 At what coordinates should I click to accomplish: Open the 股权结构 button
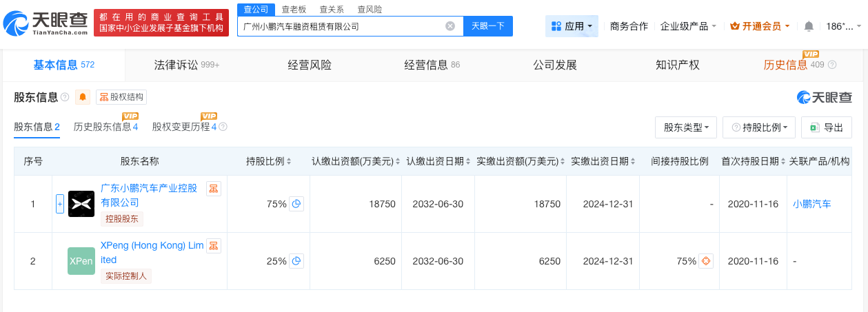[121, 97]
